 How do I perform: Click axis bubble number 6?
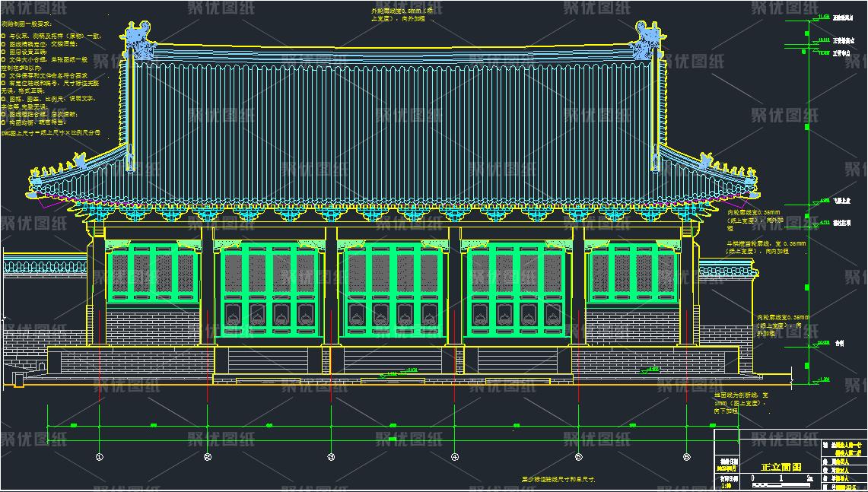(686, 456)
